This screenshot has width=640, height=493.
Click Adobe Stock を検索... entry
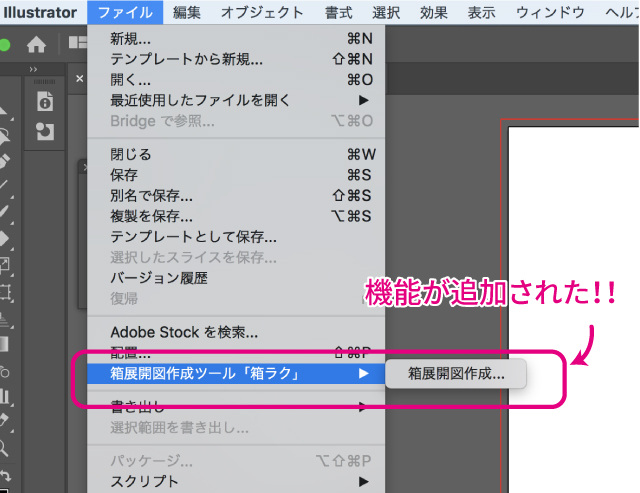coord(184,331)
